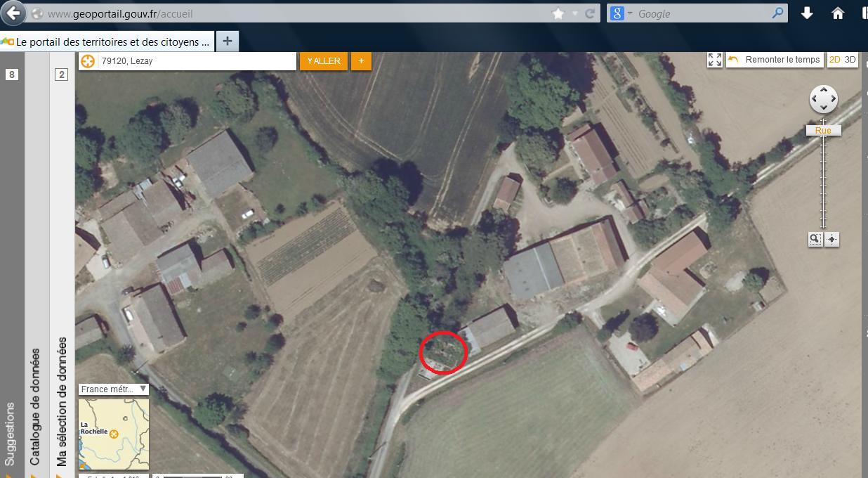Switch map view to 3D
The image size is (868, 478).
click(850, 60)
